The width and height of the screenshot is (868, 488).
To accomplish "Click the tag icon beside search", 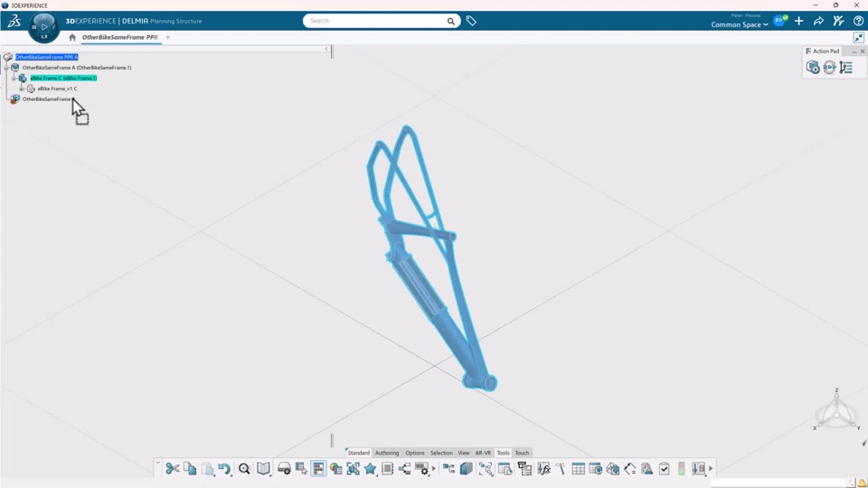I will tap(471, 21).
